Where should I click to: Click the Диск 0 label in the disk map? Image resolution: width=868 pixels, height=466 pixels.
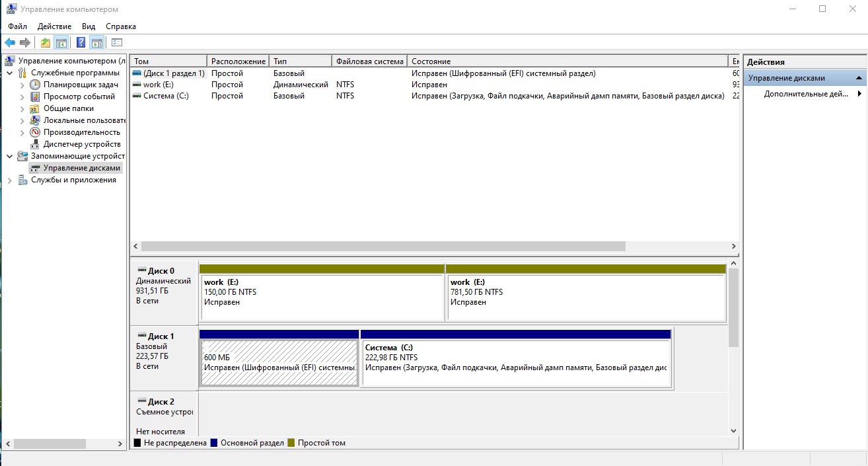point(161,270)
